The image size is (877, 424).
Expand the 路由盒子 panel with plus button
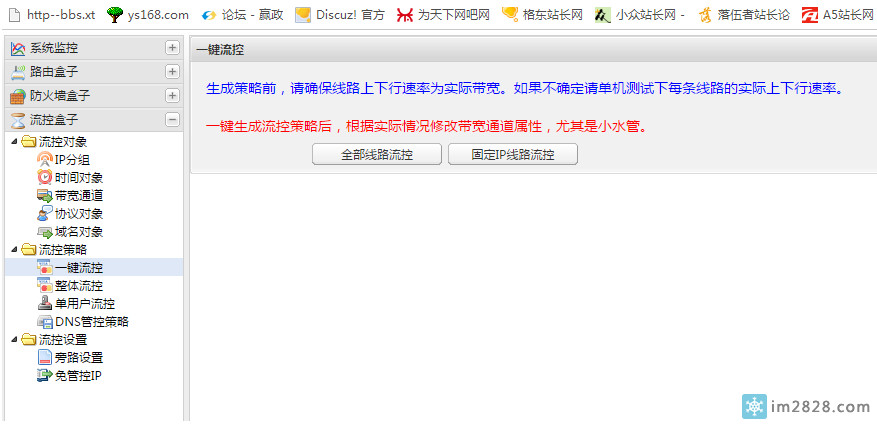[173, 72]
